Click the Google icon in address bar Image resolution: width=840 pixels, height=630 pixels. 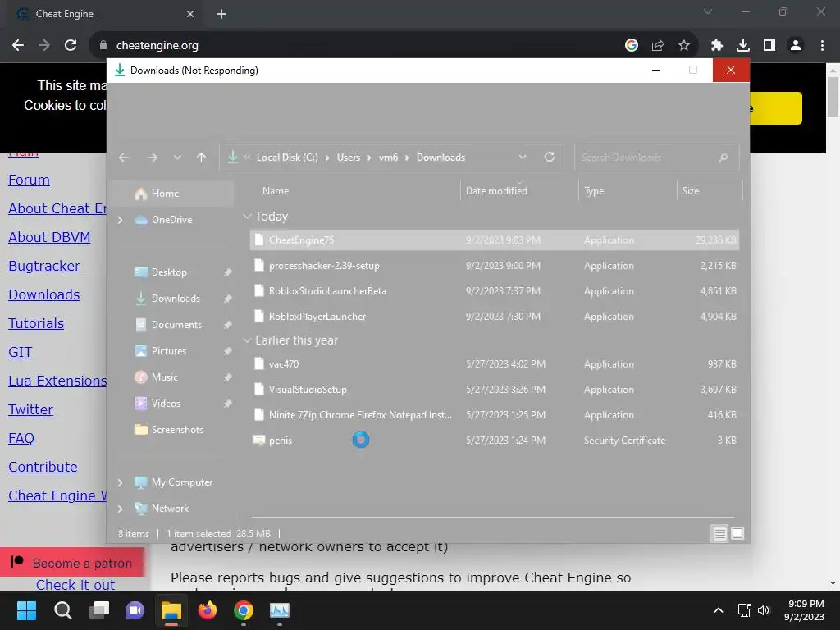pos(632,46)
